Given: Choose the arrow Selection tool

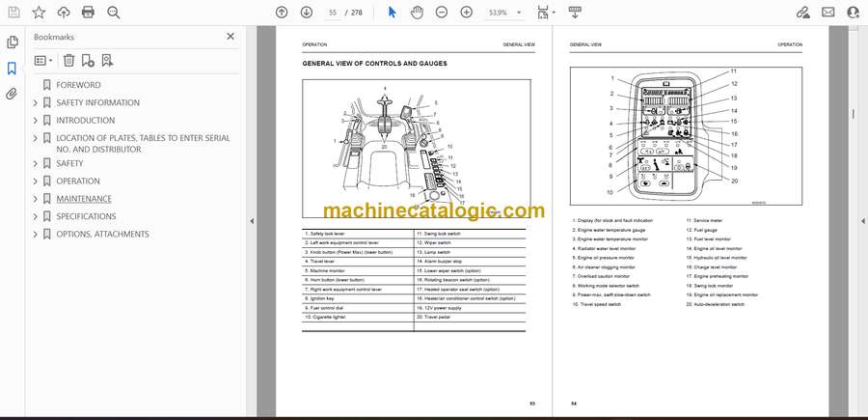Looking at the screenshot, I should click(392, 13).
